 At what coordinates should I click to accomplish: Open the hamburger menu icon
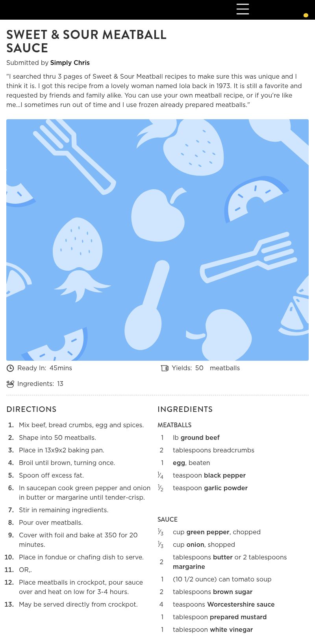[x=243, y=9]
